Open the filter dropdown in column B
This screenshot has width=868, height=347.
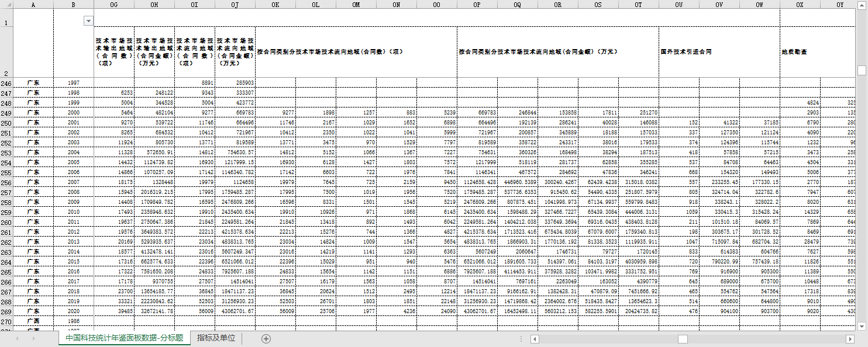click(x=88, y=21)
